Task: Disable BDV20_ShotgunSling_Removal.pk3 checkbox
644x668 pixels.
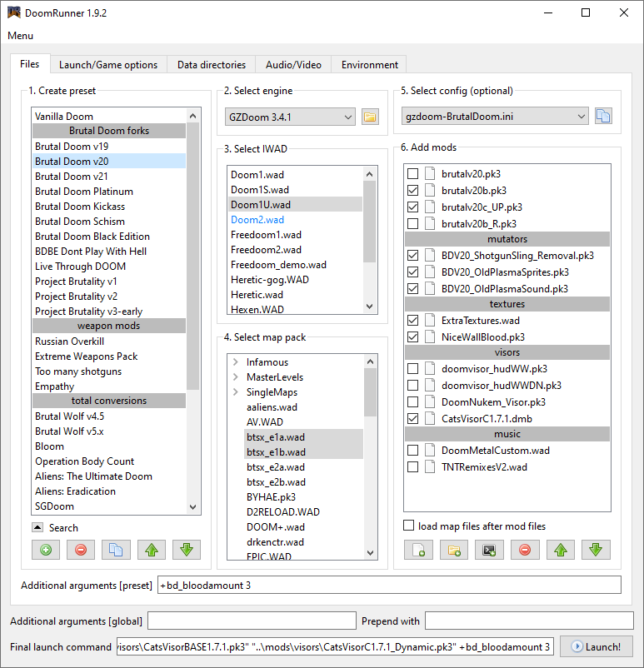Action: tap(412, 256)
